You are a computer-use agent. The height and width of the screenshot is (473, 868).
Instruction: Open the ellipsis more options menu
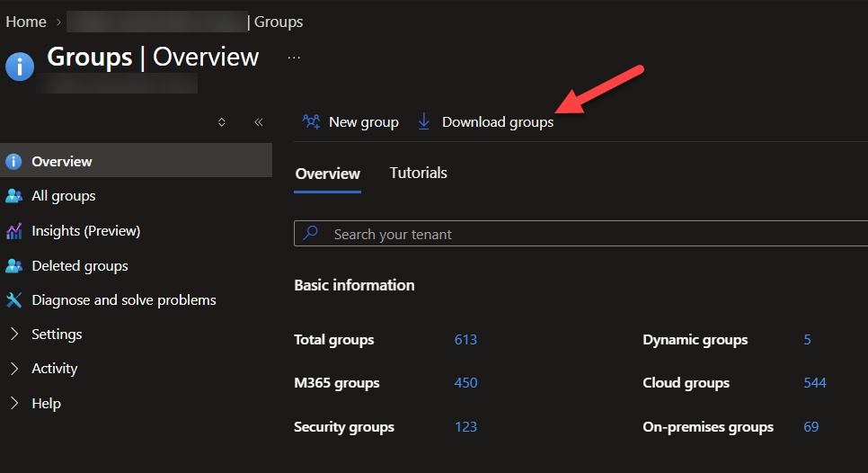click(x=294, y=57)
